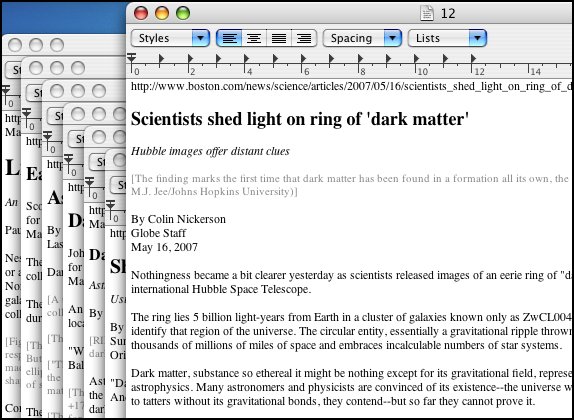The width and height of the screenshot is (574, 420).
Task: Zoom front window with green button
Action: tap(183, 13)
